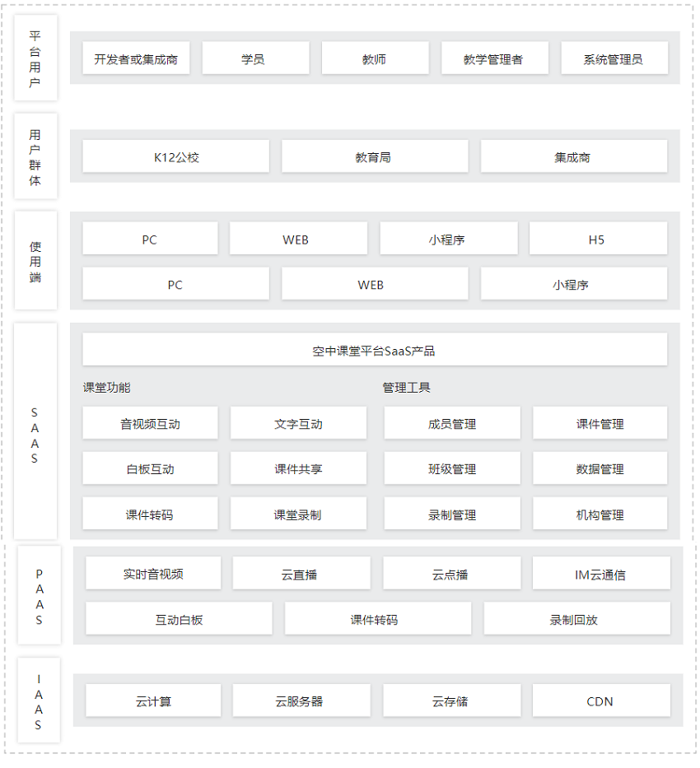Select the 班级管理 box
This screenshot has width=700, height=768.
point(452,468)
